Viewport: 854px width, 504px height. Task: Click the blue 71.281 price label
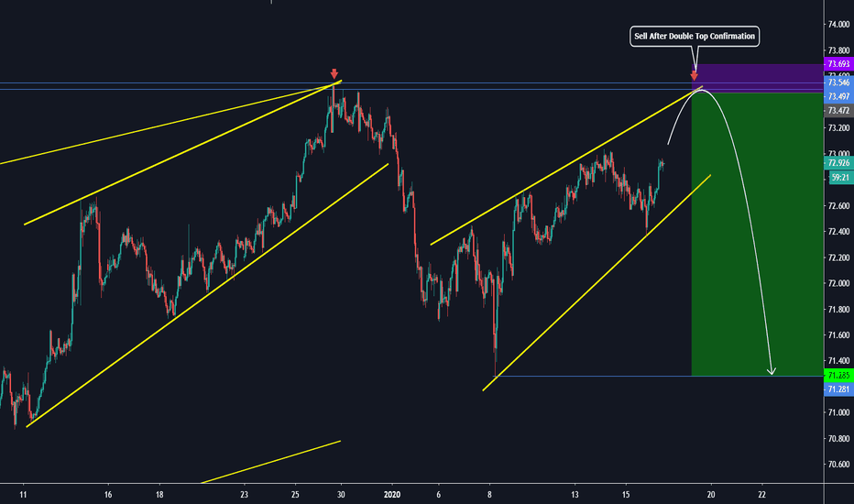click(x=838, y=389)
